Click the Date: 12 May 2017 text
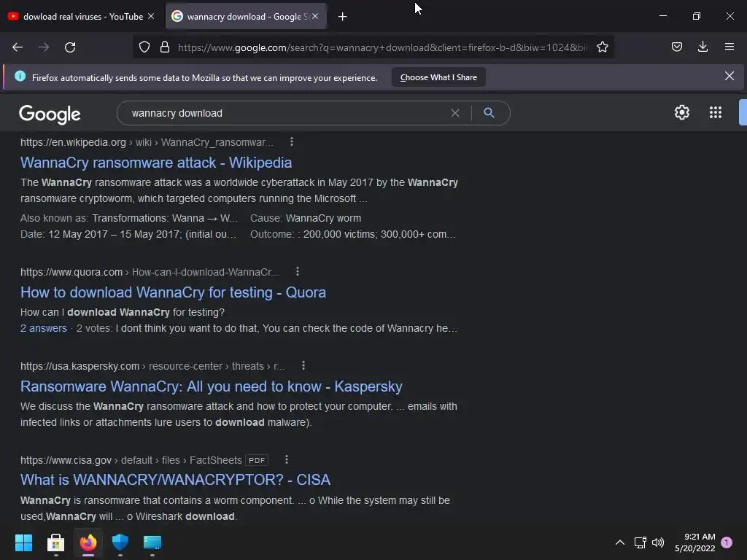The width and height of the screenshot is (747, 560). pos(128,234)
